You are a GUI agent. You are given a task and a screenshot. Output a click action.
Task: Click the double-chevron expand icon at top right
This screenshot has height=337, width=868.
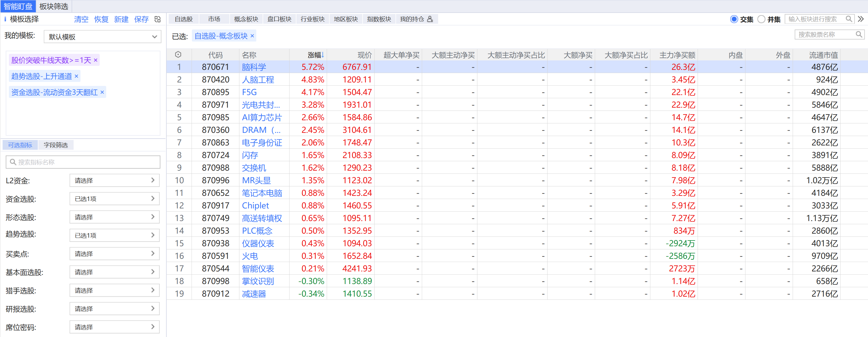(x=861, y=19)
